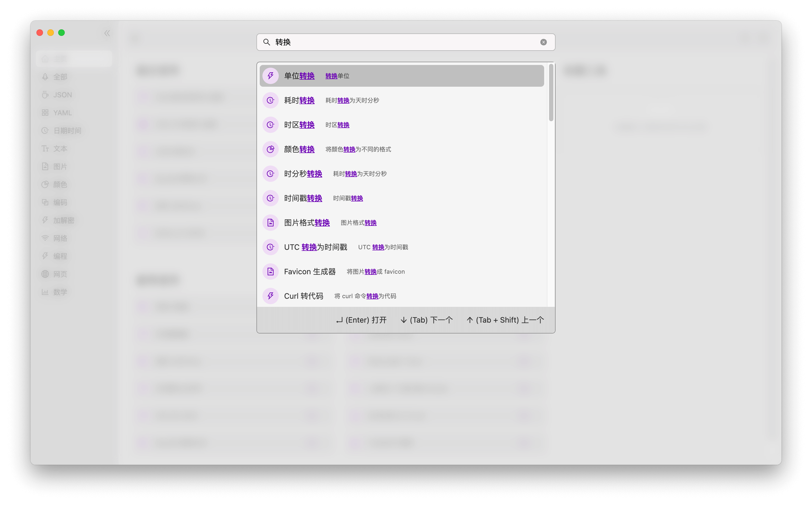This screenshot has width=812, height=505.
Task: Click the lightning icon beside Curl 转代码
Action: pyautogui.click(x=270, y=296)
